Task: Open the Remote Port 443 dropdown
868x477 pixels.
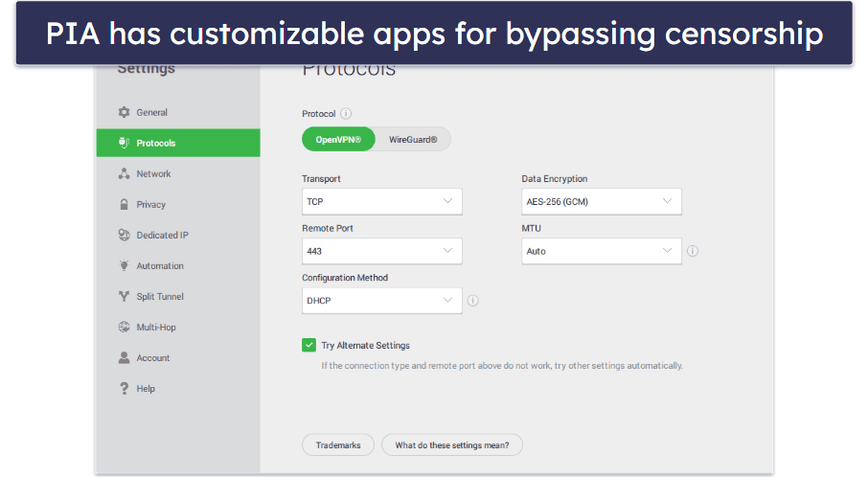Action: point(382,251)
